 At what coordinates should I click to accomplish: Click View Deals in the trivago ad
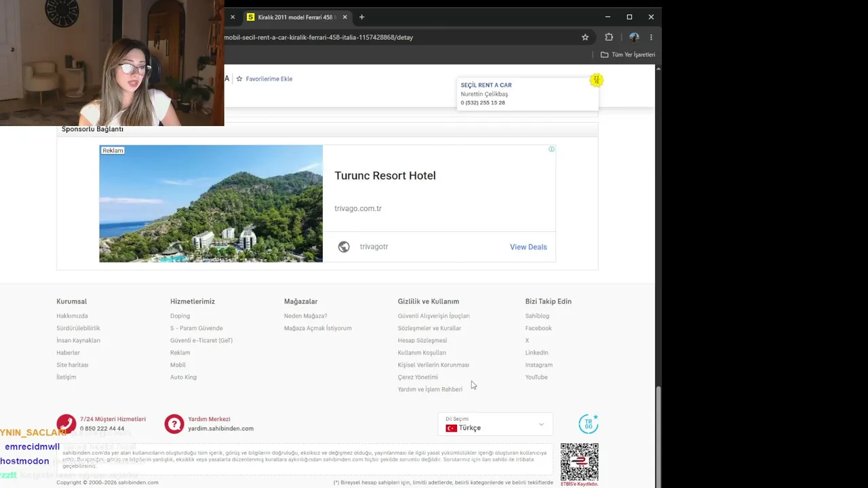[528, 247]
